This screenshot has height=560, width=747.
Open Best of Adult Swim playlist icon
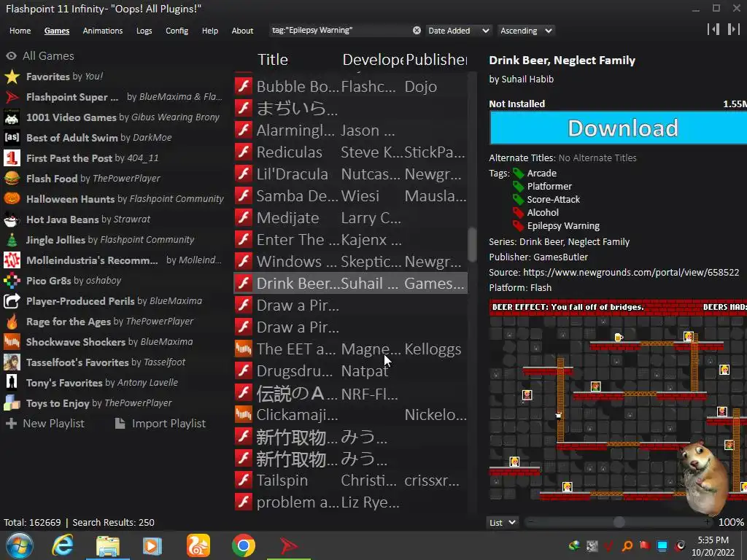click(x=12, y=138)
